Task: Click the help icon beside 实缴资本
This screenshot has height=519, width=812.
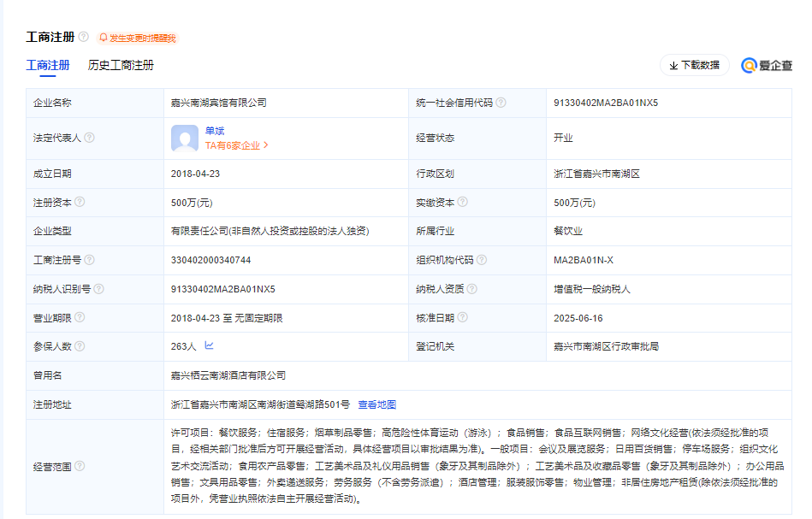Action: click(463, 203)
